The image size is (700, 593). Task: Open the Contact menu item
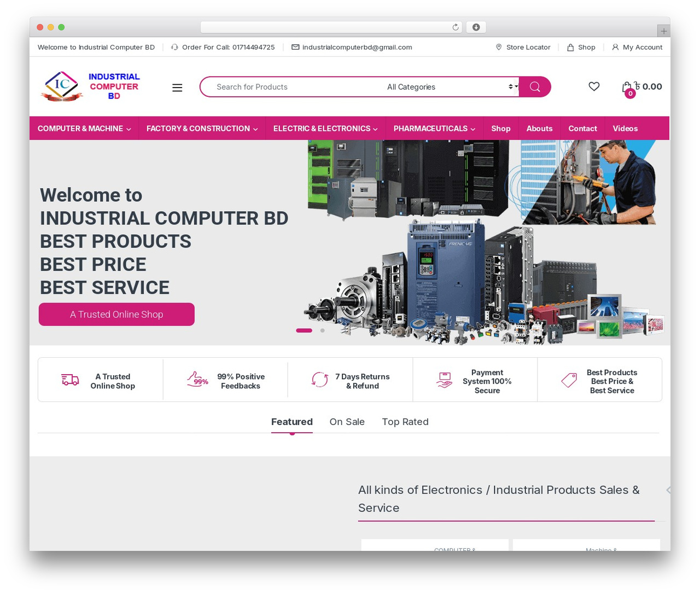(582, 129)
